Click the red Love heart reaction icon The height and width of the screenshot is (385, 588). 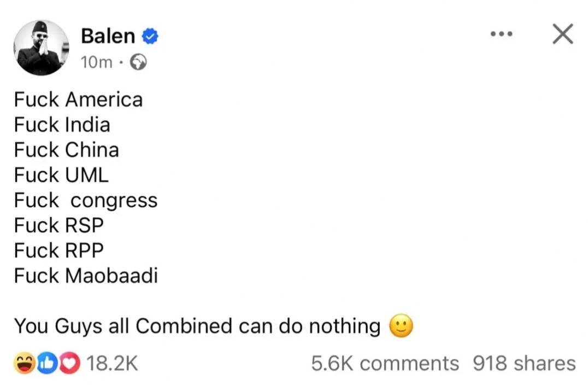pos(70,364)
